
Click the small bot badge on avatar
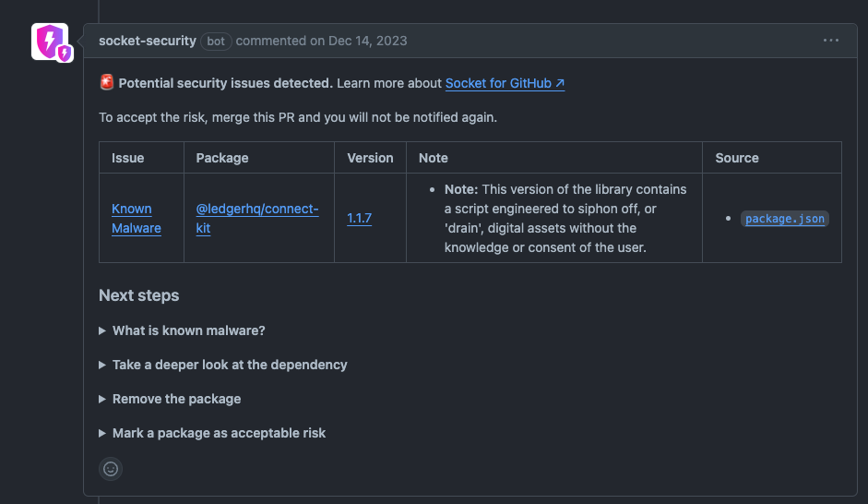[x=65, y=54]
